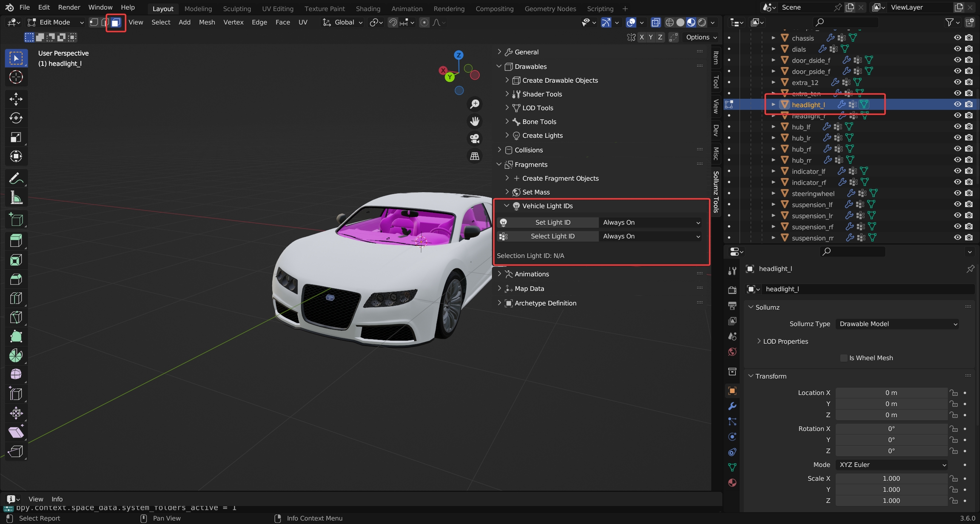
Task: Select the Rotate tool
Action: 16,118
